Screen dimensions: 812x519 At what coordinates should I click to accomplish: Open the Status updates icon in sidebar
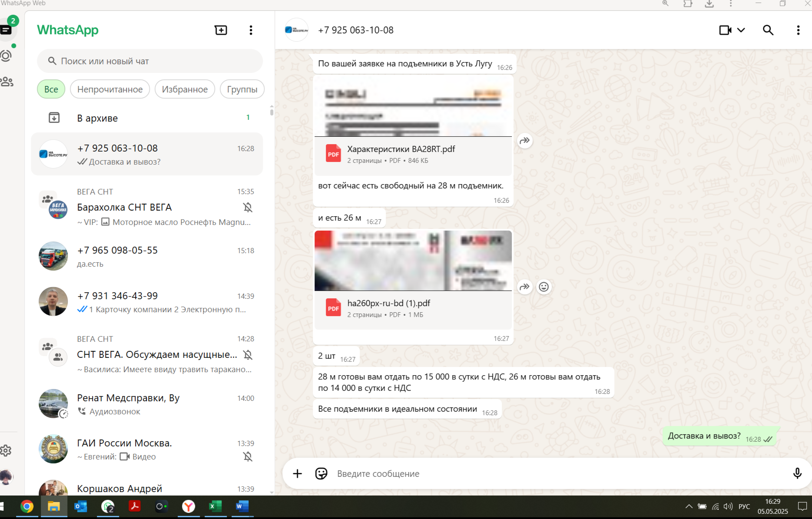(x=6, y=56)
